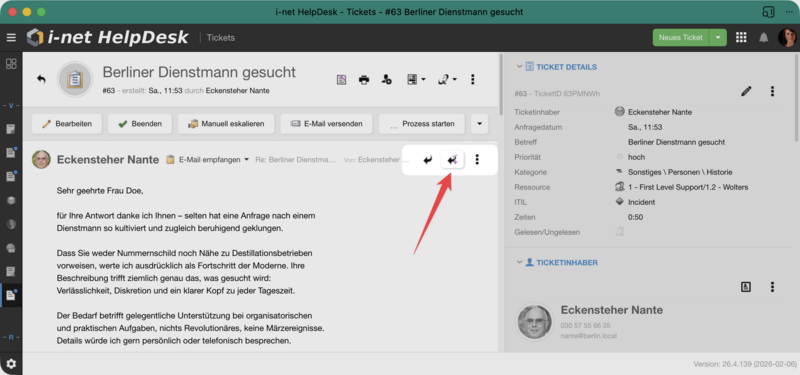
Task: Open the Neues Ticket dropdown arrow
Action: tap(718, 37)
